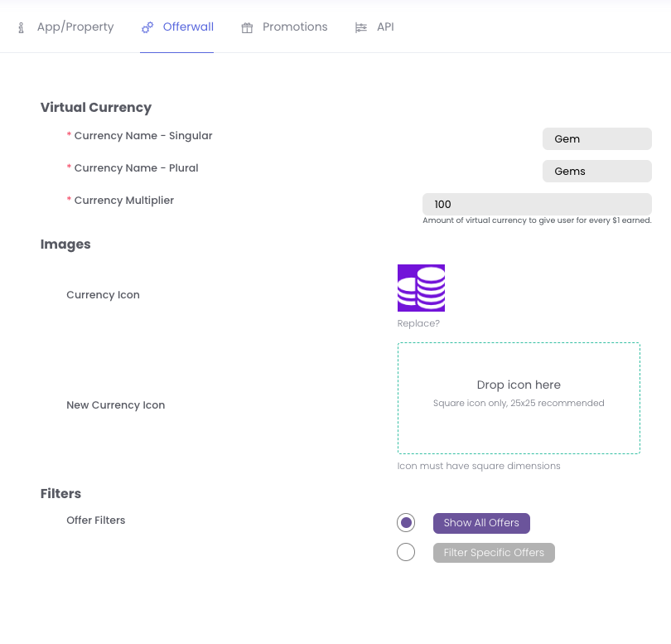
Task: Click the 'Drop icon here' upload area
Action: click(519, 398)
